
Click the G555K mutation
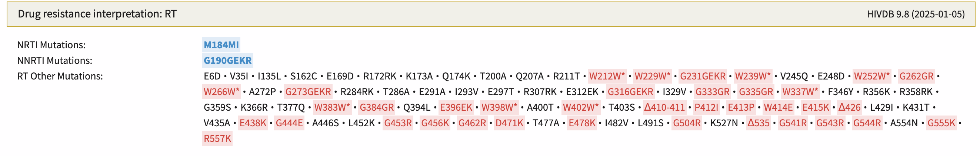point(941,123)
